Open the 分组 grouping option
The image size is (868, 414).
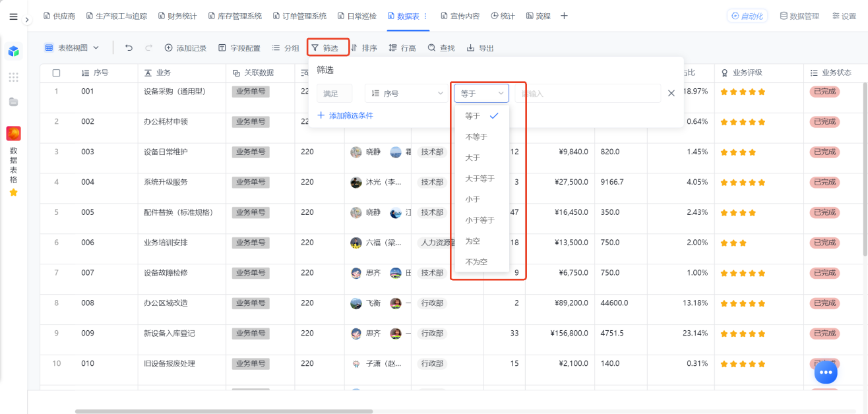[x=286, y=47]
